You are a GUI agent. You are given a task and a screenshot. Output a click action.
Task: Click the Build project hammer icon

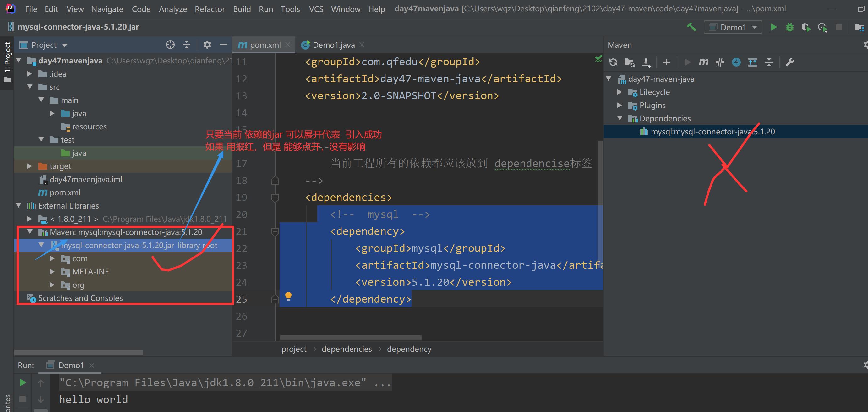pyautogui.click(x=691, y=27)
